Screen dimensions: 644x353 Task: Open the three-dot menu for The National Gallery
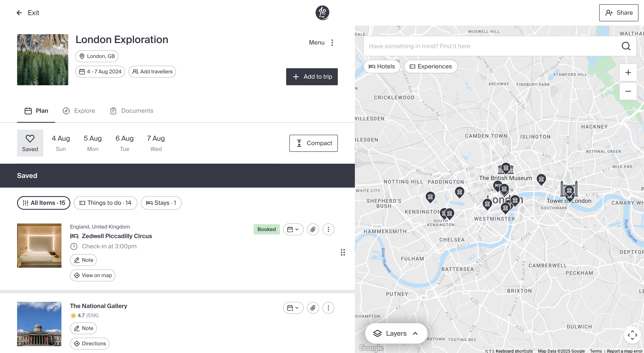[328, 308]
